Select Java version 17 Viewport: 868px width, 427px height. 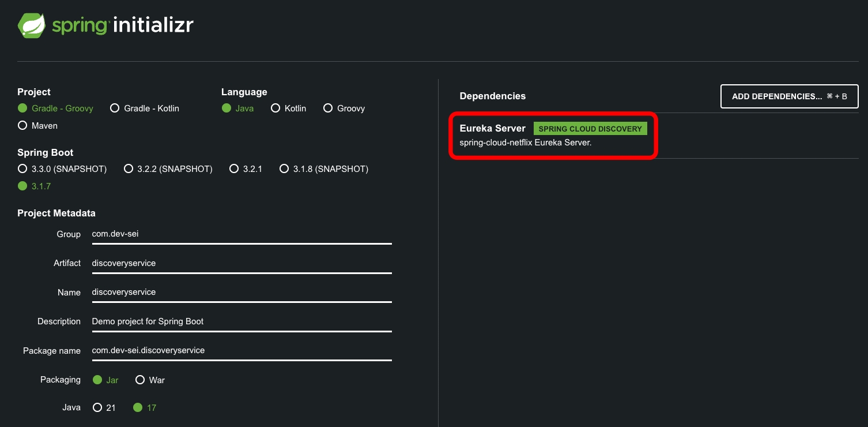(x=145, y=408)
